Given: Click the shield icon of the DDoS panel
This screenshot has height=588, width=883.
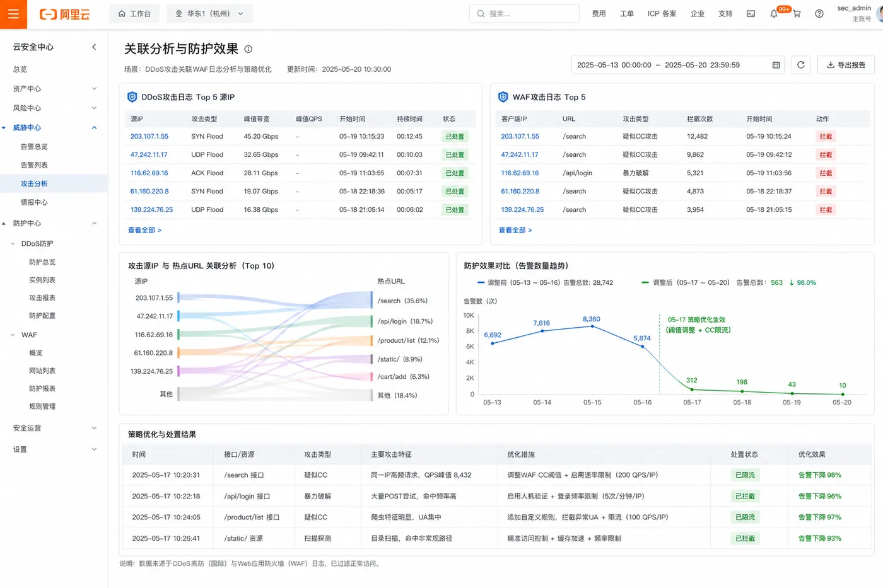Looking at the screenshot, I should click(132, 97).
